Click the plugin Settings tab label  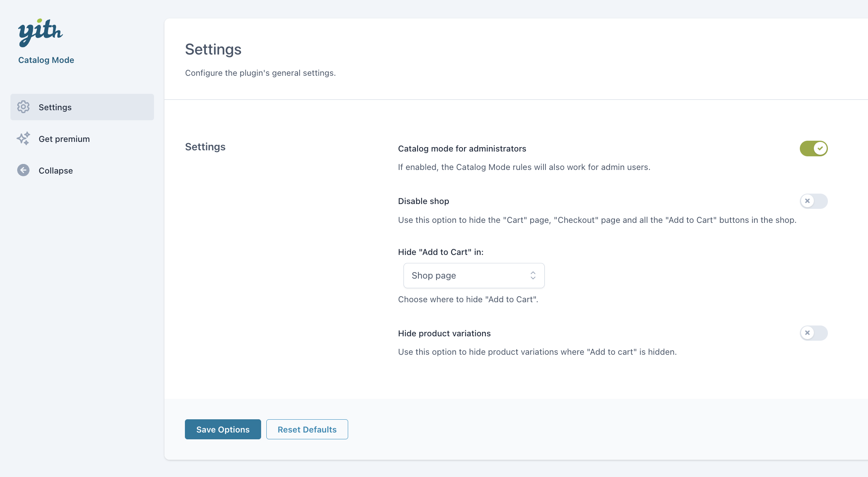(x=55, y=107)
